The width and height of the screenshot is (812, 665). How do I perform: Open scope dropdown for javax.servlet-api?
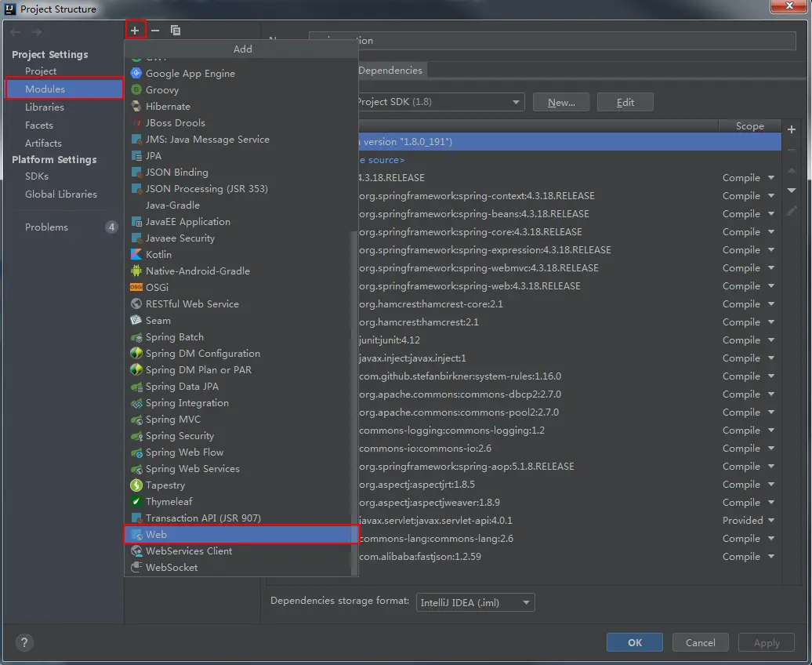[x=771, y=521]
